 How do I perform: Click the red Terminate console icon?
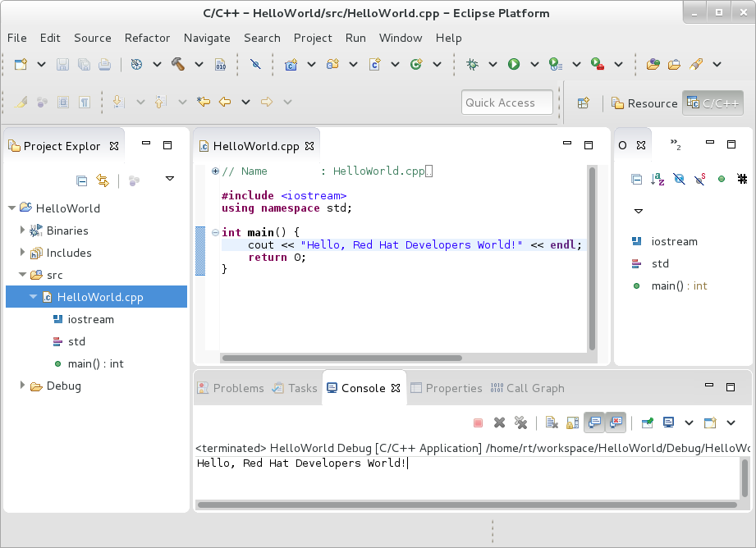pyautogui.click(x=479, y=422)
